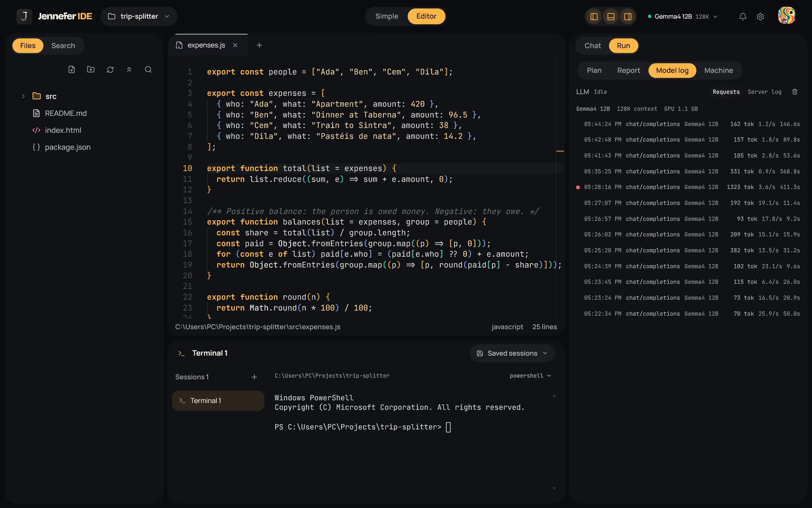
Task: Switch to the Search tab
Action: pyautogui.click(x=63, y=45)
